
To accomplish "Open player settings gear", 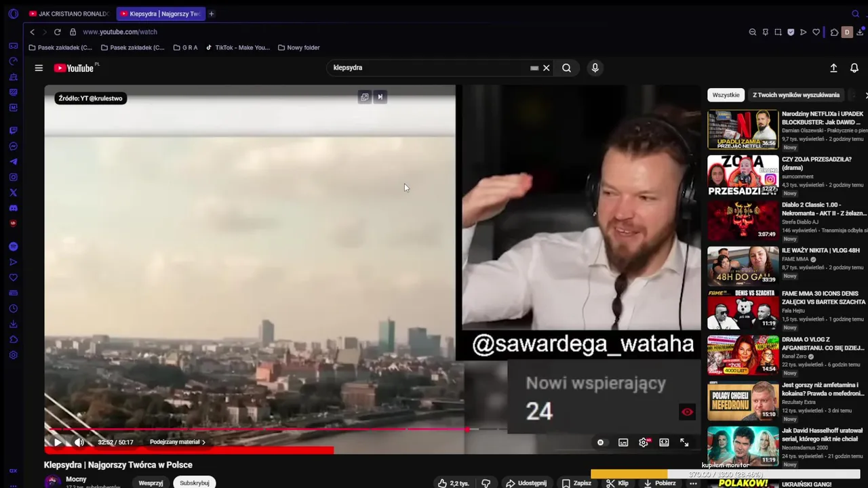I will pyautogui.click(x=644, y=443).
